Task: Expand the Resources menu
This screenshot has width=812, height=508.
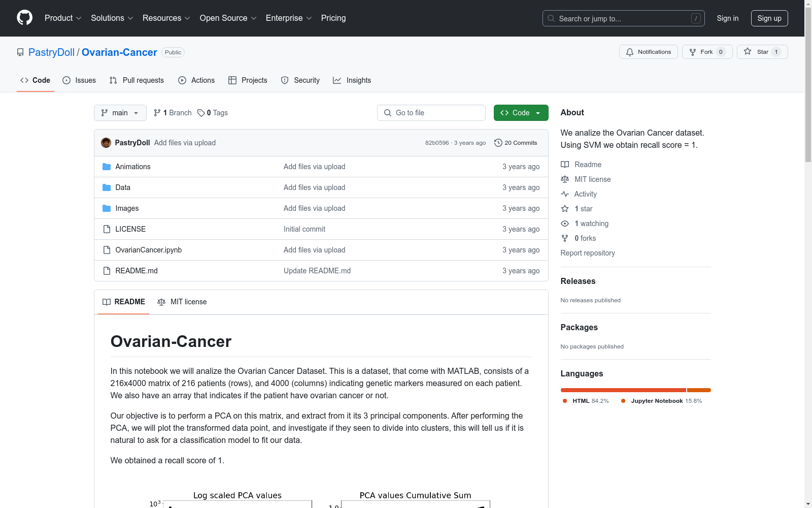Action: pyautogui.click(x=166, y=18)
